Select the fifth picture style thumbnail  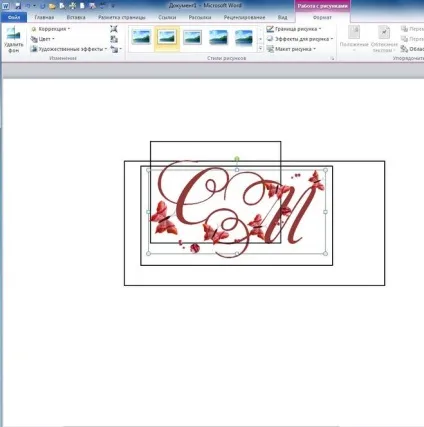pyautogui.click(x=244, y=37)
